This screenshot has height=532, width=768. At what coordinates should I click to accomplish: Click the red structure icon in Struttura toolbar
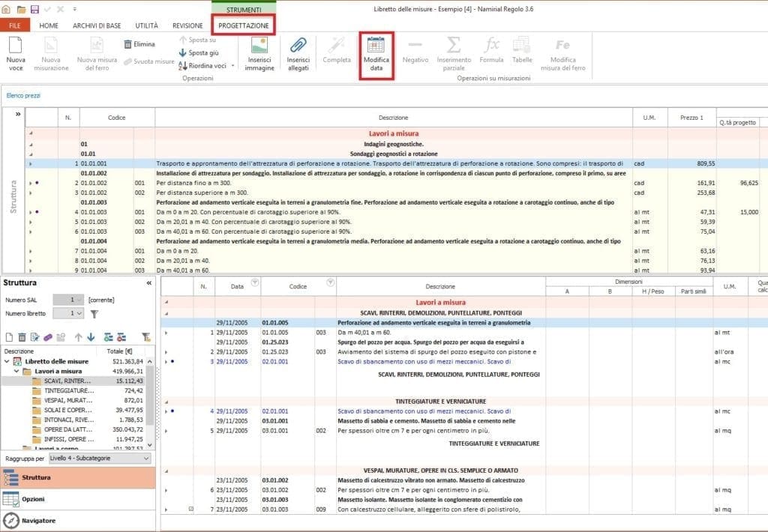pyautogui.click(x=121, y=337)
